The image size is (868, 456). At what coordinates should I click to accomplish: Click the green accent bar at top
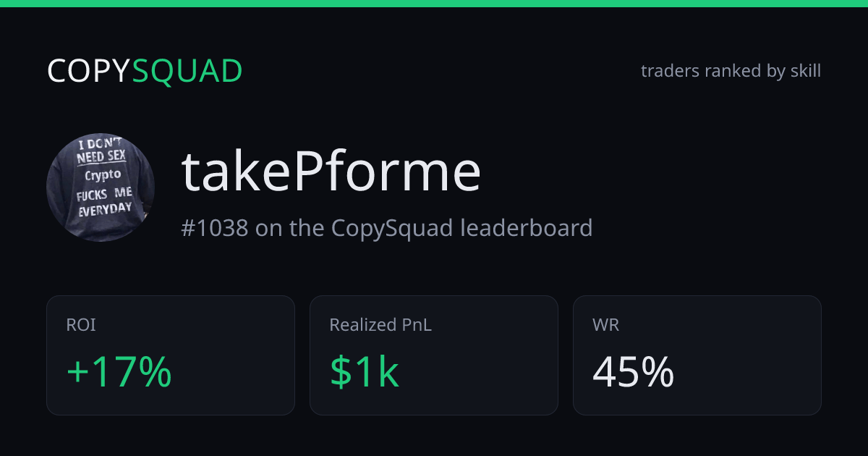(434, 3)
